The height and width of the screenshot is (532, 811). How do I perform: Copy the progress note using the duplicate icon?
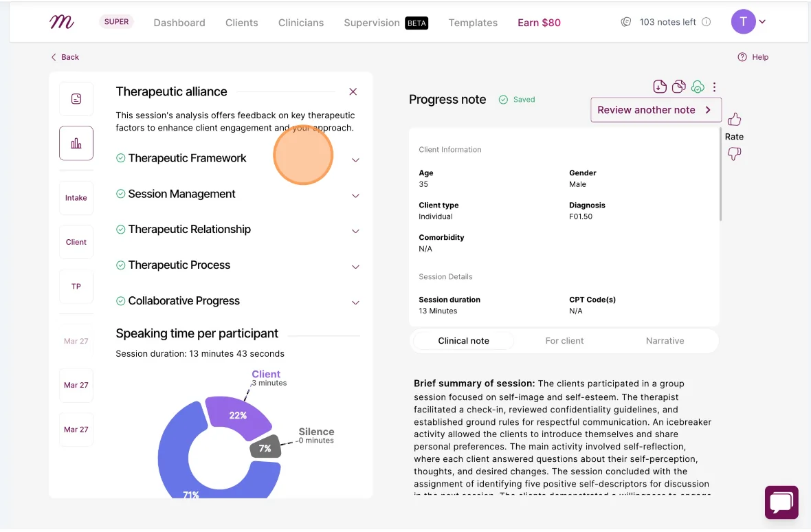pyautogui.click(x=678, y=87)
